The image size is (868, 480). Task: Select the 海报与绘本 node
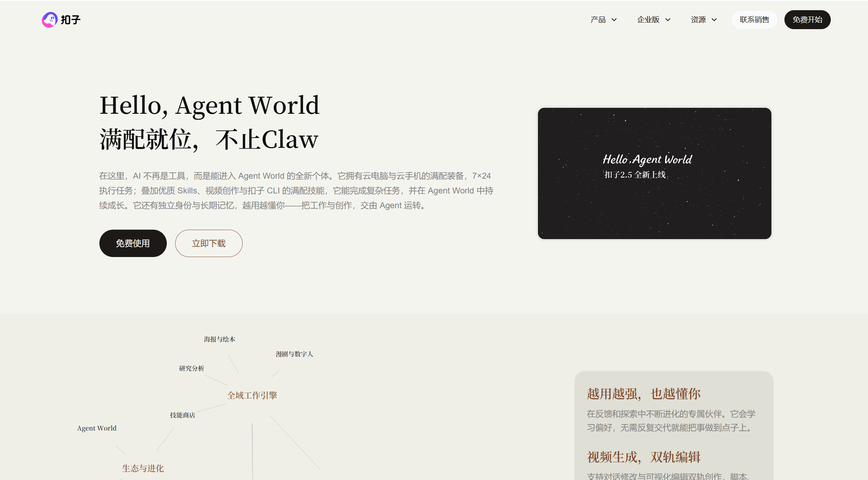(x=219, y=339)
